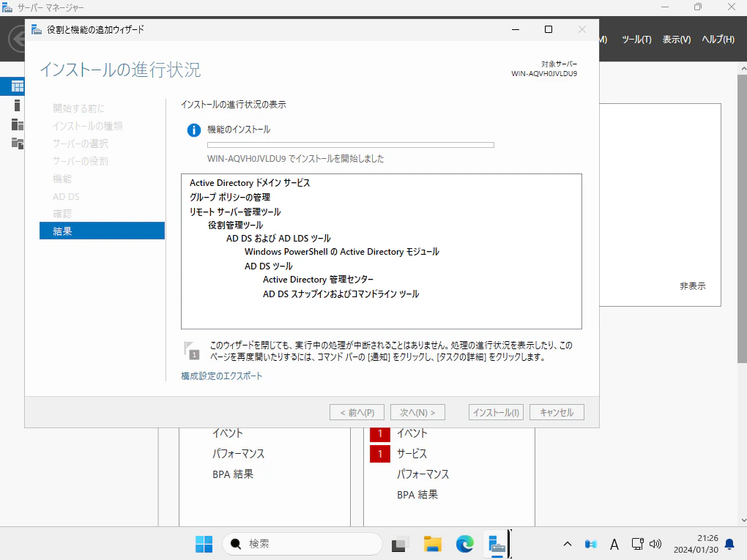Select the インストールの種類 wizard step
The width and height of the screenshot is (747, 560).
coord(88,126)
